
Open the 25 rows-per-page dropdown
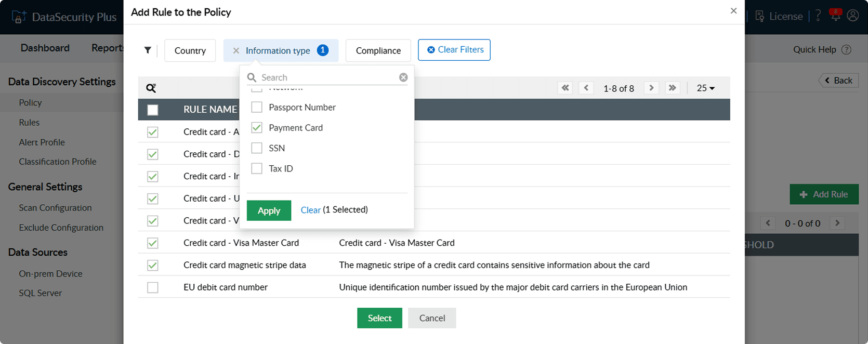pos(705,88)
